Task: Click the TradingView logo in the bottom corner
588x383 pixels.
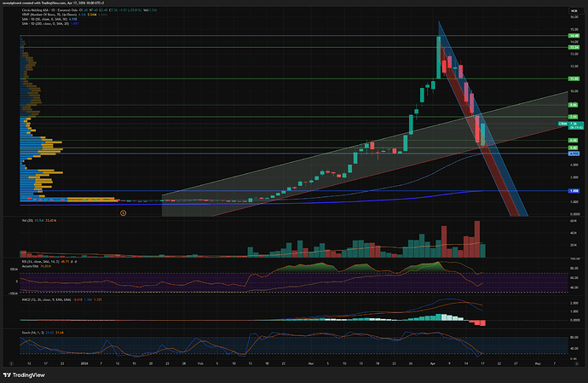Action: [27, 374]
